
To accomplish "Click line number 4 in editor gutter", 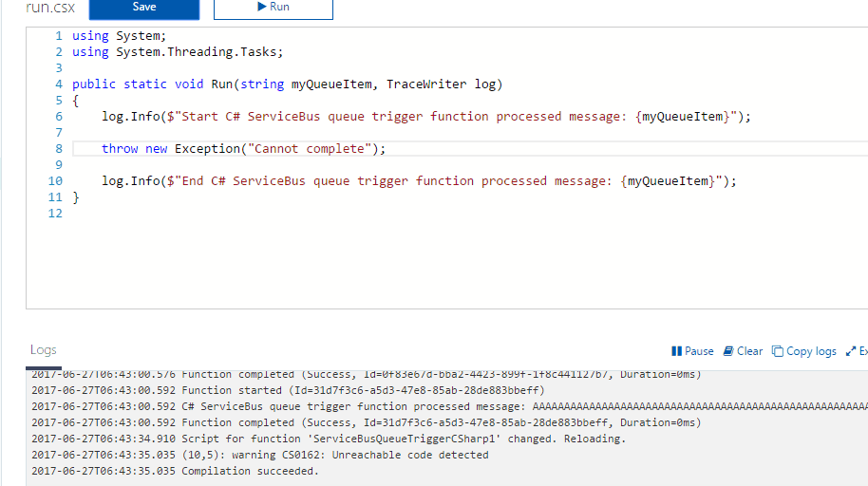I will click(x=59, y=84).
